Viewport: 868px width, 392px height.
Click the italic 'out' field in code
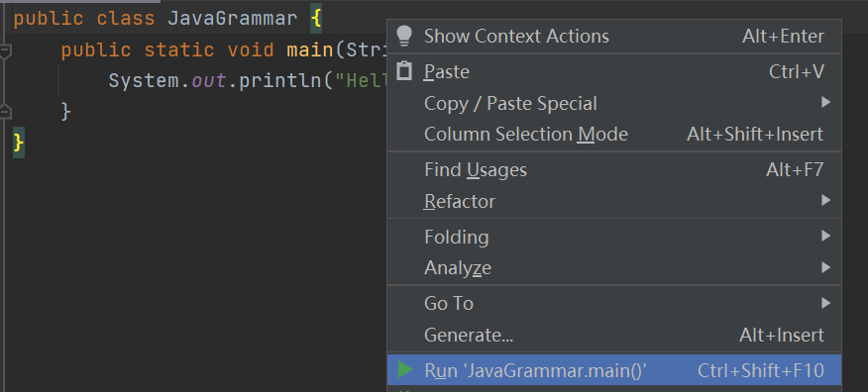click(x=209, y=81)
